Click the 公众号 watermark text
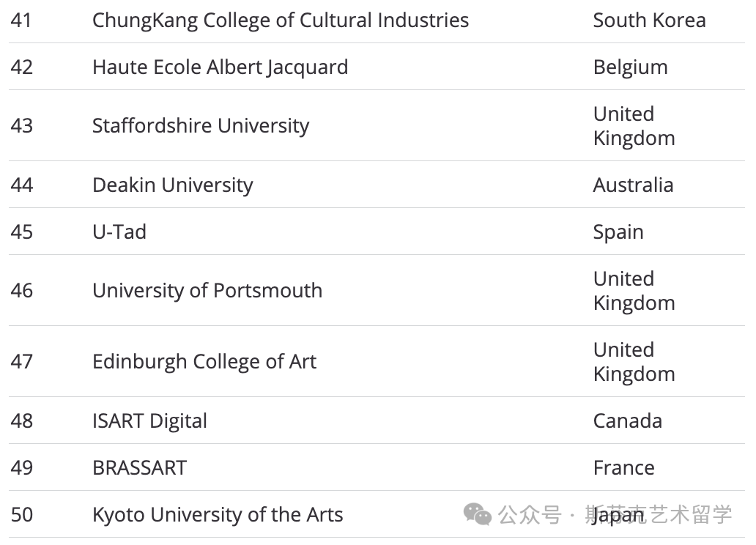 [530, 515]
